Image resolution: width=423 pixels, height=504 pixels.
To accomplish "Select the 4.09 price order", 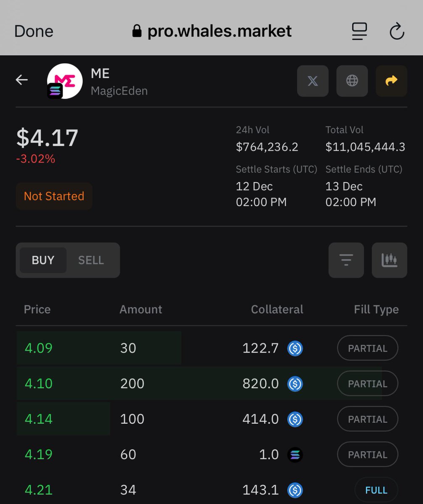I will point(211,348).
